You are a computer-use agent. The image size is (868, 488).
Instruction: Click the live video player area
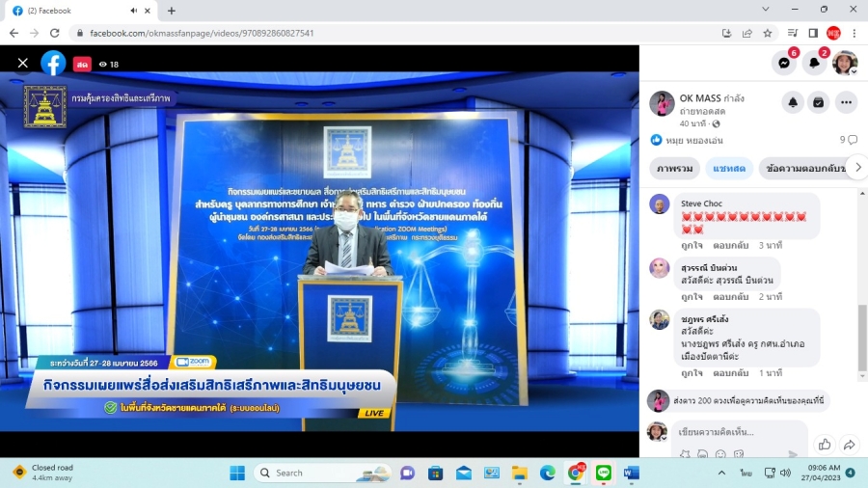(x=319, y=252)
